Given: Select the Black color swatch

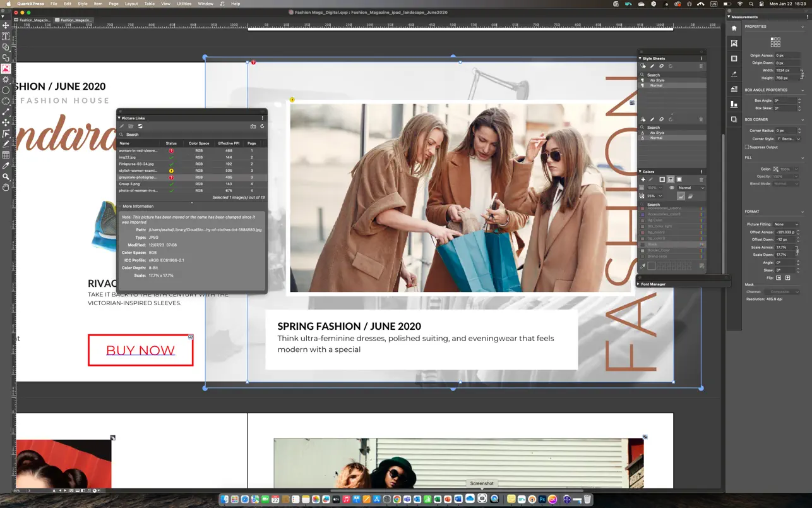Looking at the screenshot, I should click(654, 245).
